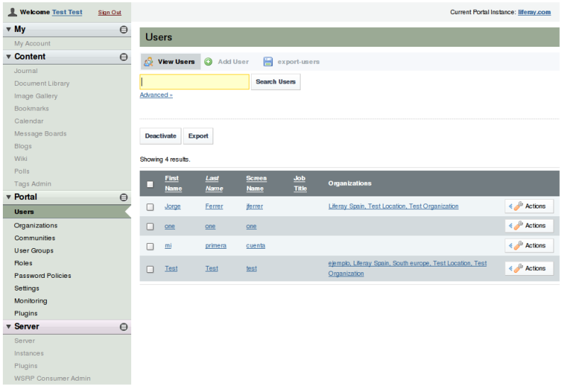Collapse the Portal section using its toggle
567x392 pixels.
123,197
